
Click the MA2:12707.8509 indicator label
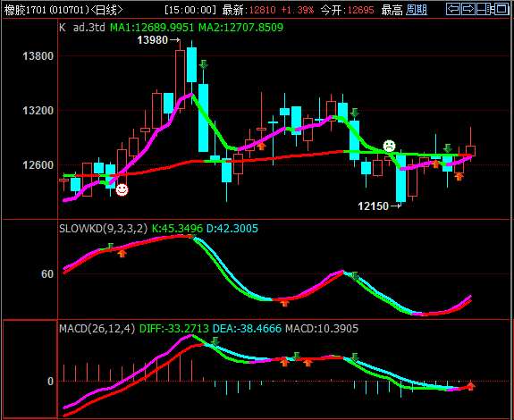(241, 27)
